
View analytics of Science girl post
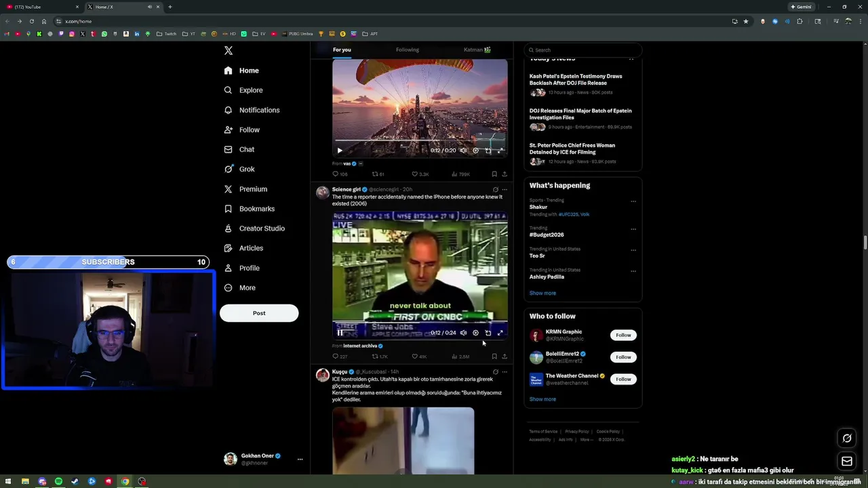(x=460, y=357)
